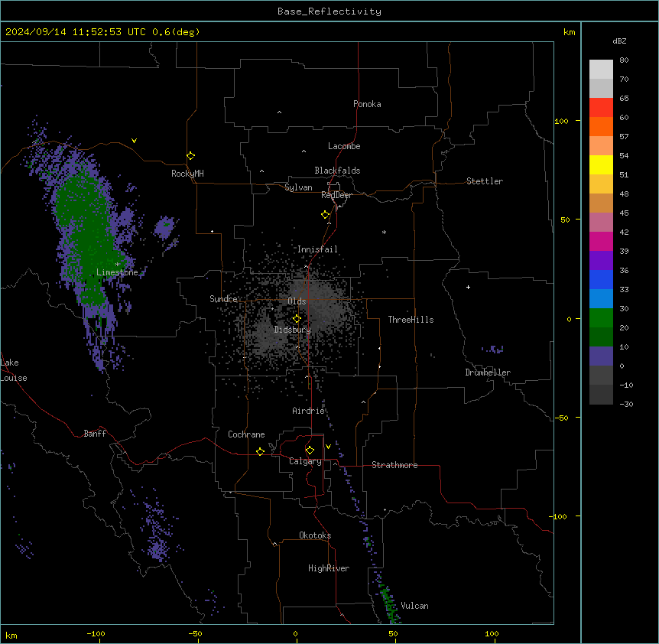659x644 pixels.
Task: Click the Airdrie city label
Action: tap(308, 411)
